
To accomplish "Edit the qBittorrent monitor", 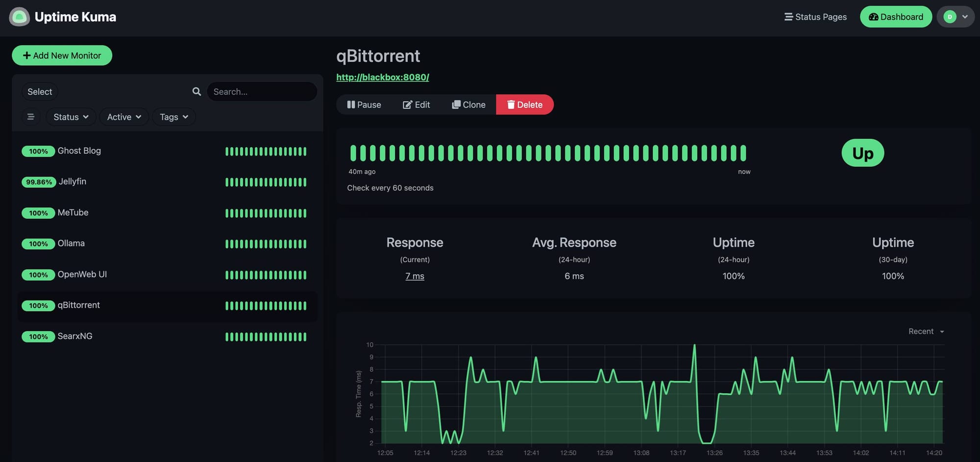I will 416,104.
